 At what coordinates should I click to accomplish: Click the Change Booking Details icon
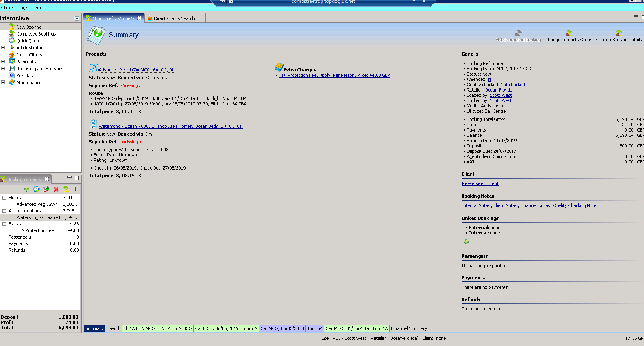tap(619, 33)
